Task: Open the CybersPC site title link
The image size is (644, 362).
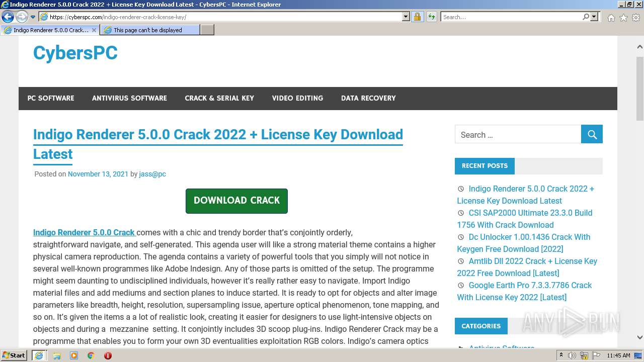Action: pyautogui.click(x=75, y=53)
